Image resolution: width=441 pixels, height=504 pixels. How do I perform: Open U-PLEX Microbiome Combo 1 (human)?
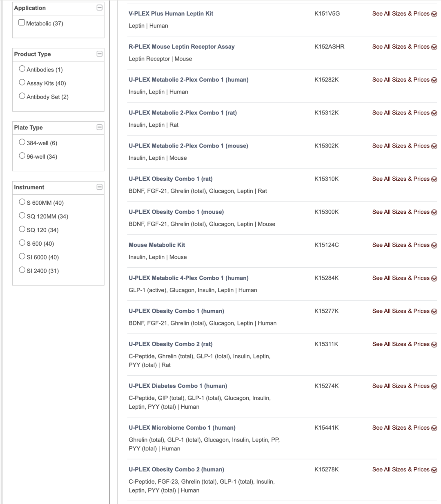tap(182, 428)
